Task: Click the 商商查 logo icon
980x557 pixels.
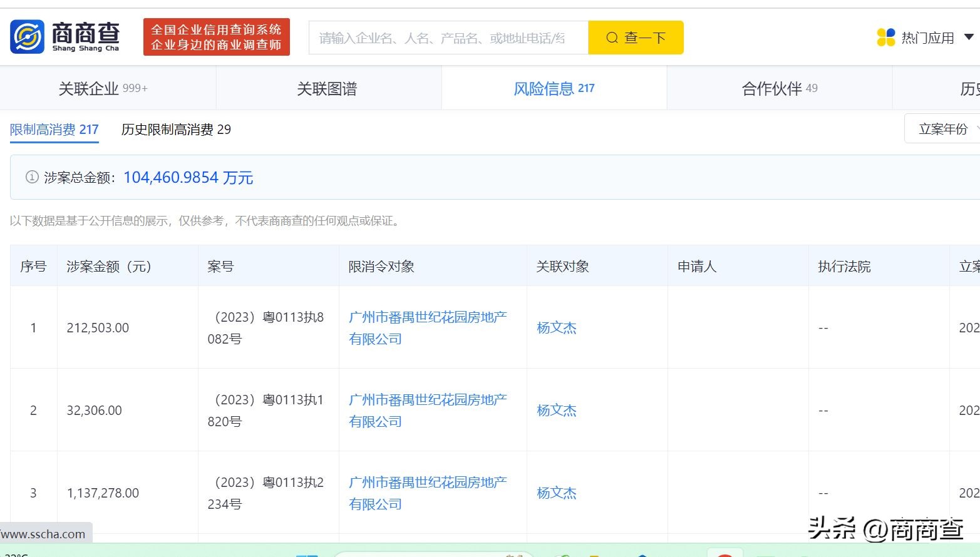Action: (26, 36)
